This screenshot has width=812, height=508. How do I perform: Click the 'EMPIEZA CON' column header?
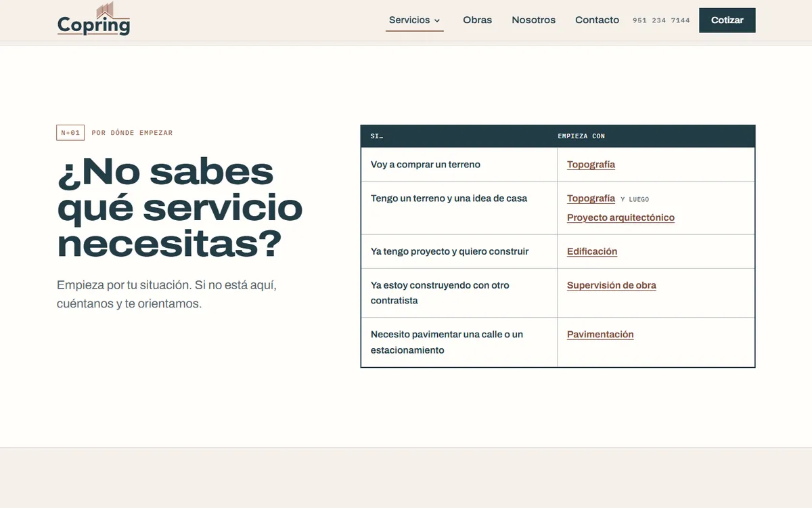pos(581,136)
